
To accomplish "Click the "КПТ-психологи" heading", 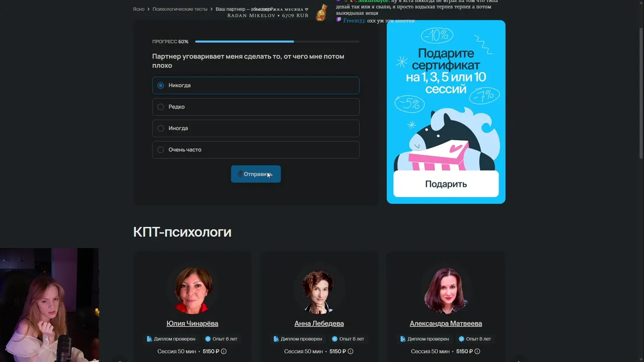I will click(182, 232).
